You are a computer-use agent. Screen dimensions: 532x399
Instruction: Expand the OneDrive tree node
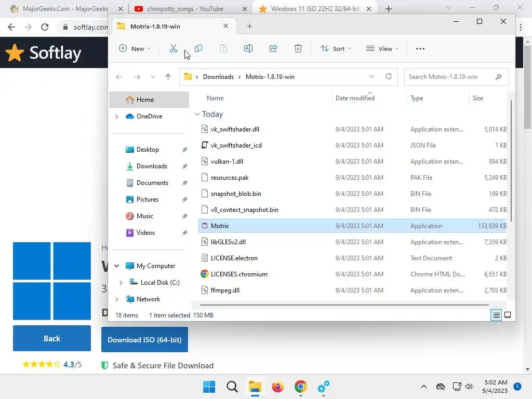(x=117, y=116)
